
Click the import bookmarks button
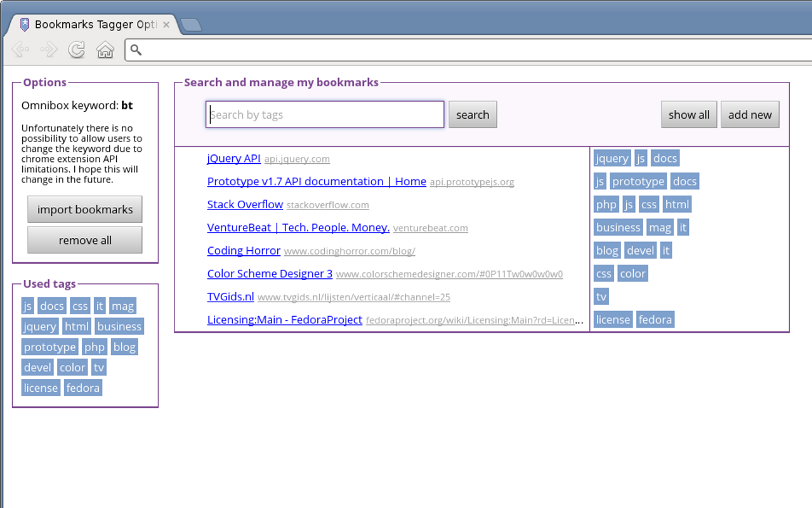point(85,210)
